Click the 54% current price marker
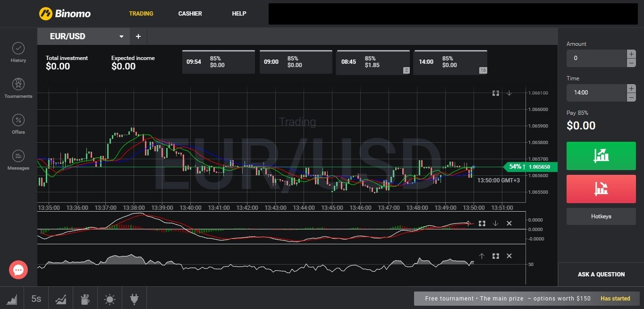Image resolution: width=644 pixels, height=309 pixels. (x=531, y=167)
